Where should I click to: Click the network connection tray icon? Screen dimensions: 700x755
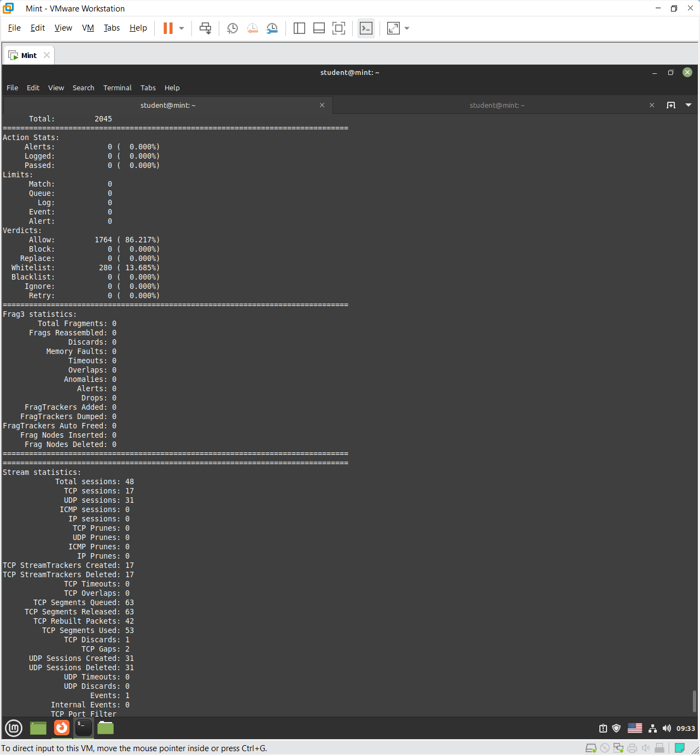click(652, 728)
